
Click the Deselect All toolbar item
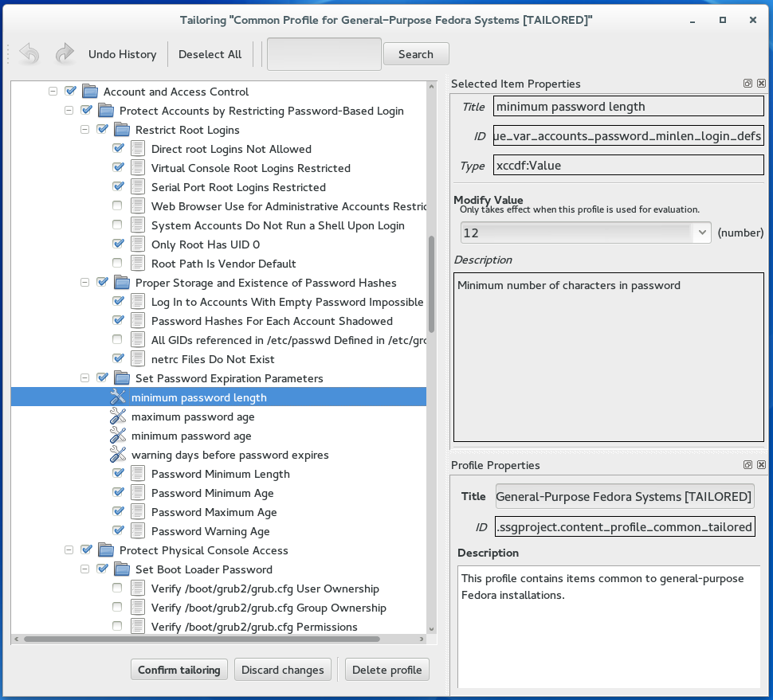pos(210,54)
